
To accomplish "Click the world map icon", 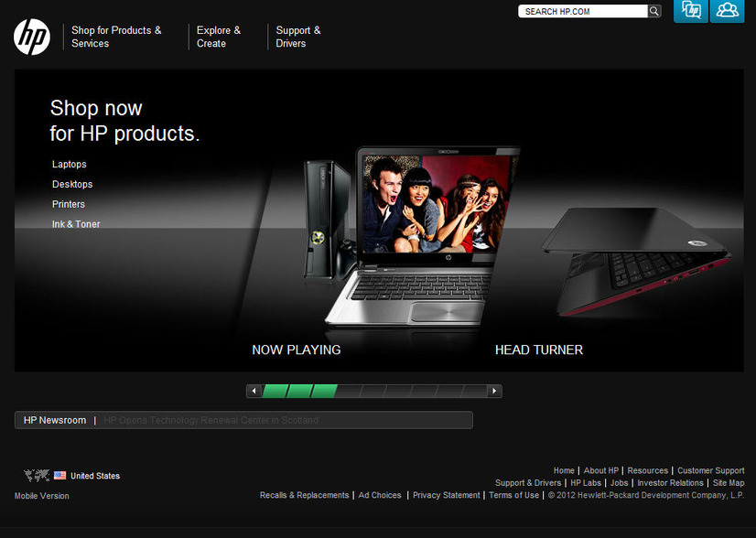I will [x=37, y=476].
